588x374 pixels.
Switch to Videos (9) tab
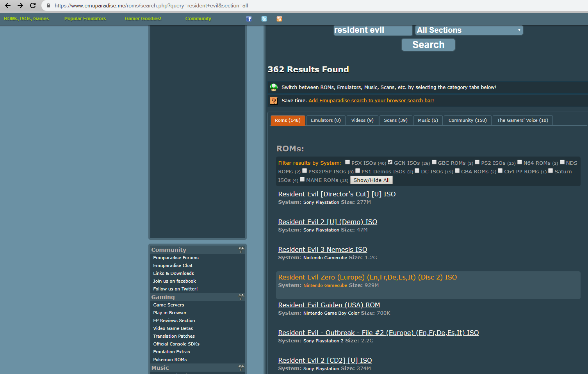pyautogui.click(x=362, y=120)
